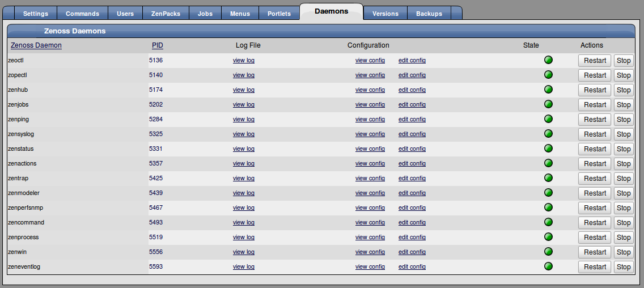View log for zopectl daemon
This screenshot has width=644, height=288.
tap(243, 75)
